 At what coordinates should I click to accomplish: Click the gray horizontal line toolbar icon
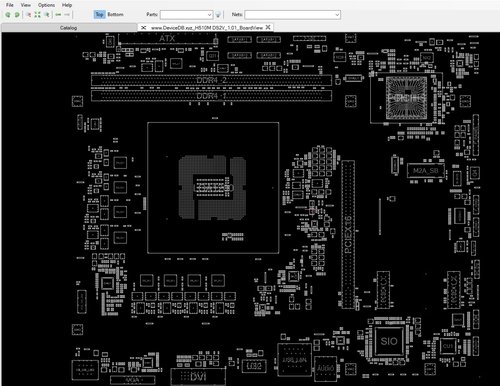tap(67, 15)
